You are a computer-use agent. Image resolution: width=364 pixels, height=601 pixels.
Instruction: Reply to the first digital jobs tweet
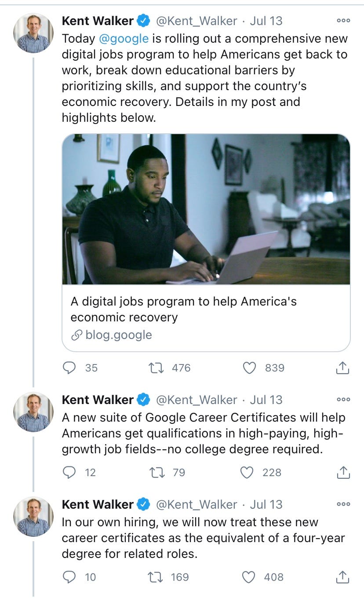[x=69, y=368]
